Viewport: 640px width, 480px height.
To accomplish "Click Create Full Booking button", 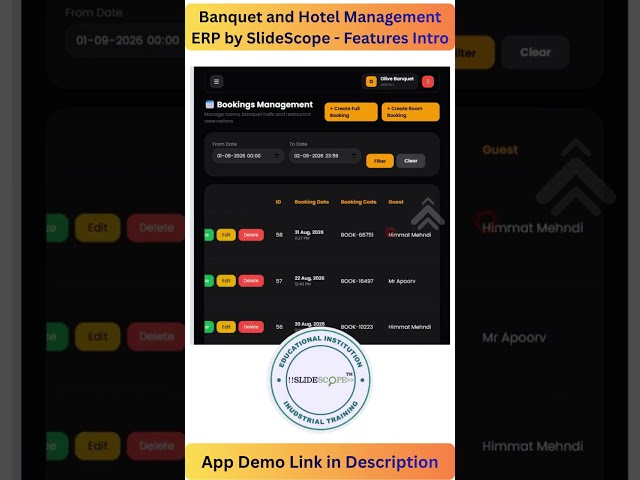I will tap(351, 112).
